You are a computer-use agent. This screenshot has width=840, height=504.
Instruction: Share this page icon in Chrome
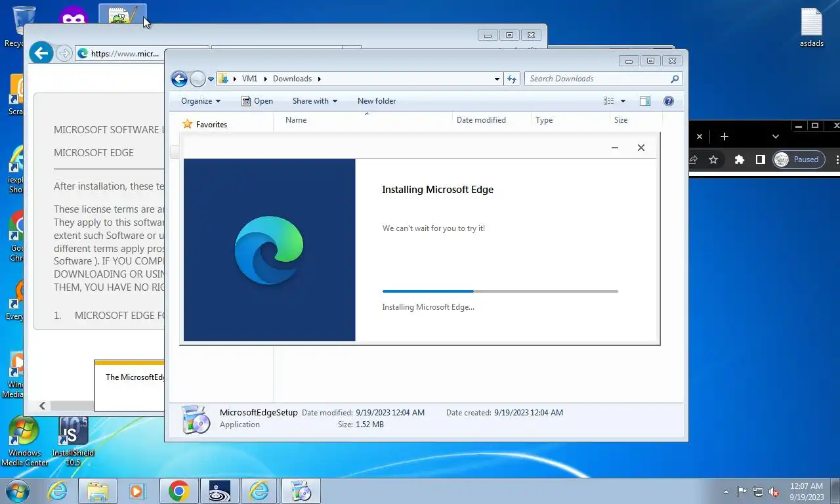pos(693,159)
